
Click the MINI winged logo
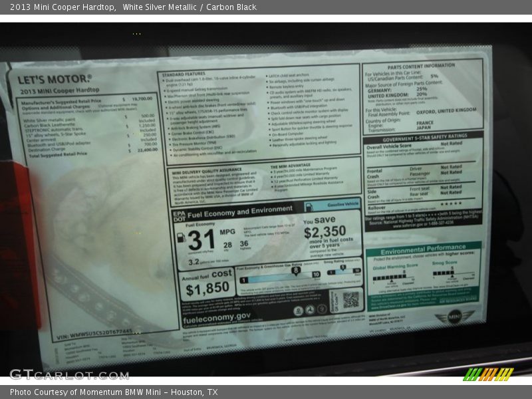pos(455,317)
